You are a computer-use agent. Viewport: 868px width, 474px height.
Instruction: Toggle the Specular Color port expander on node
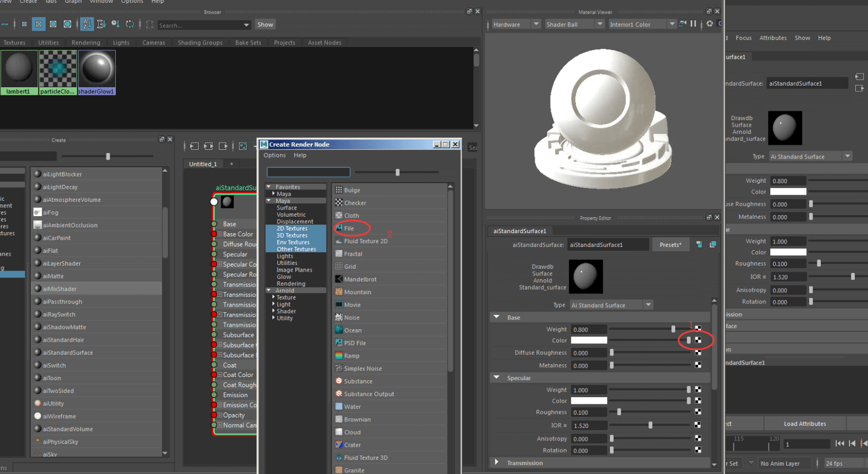[220, 264]
